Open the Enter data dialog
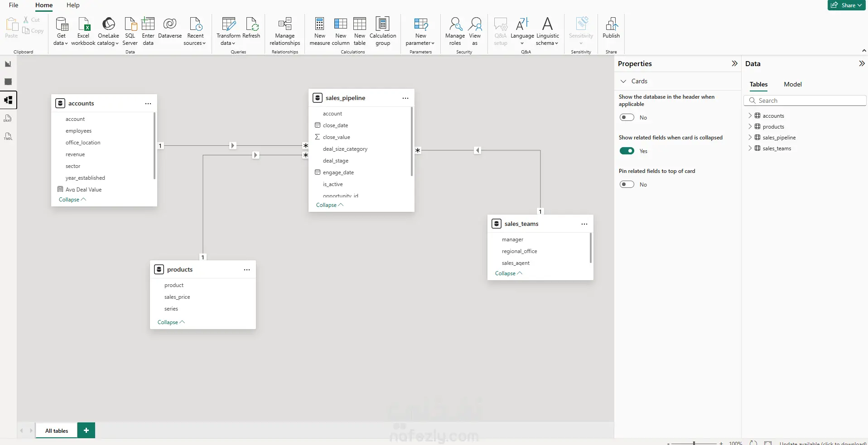Viewport: 868px width, 445px height. point(148,31)
